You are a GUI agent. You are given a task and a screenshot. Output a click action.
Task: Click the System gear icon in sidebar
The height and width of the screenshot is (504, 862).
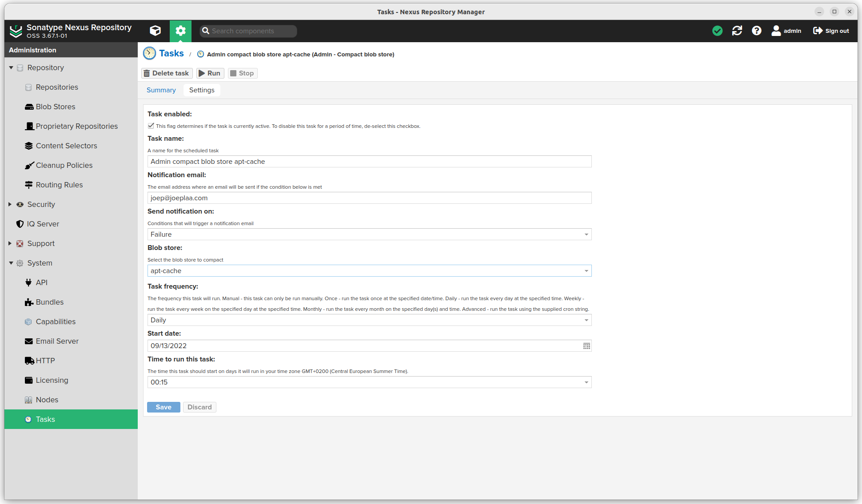pos(20,263)
